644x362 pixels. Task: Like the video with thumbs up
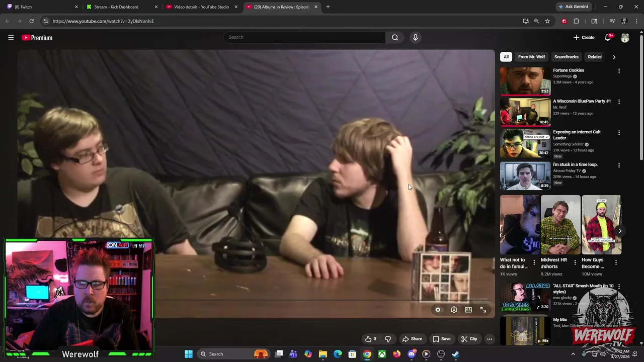371,339
